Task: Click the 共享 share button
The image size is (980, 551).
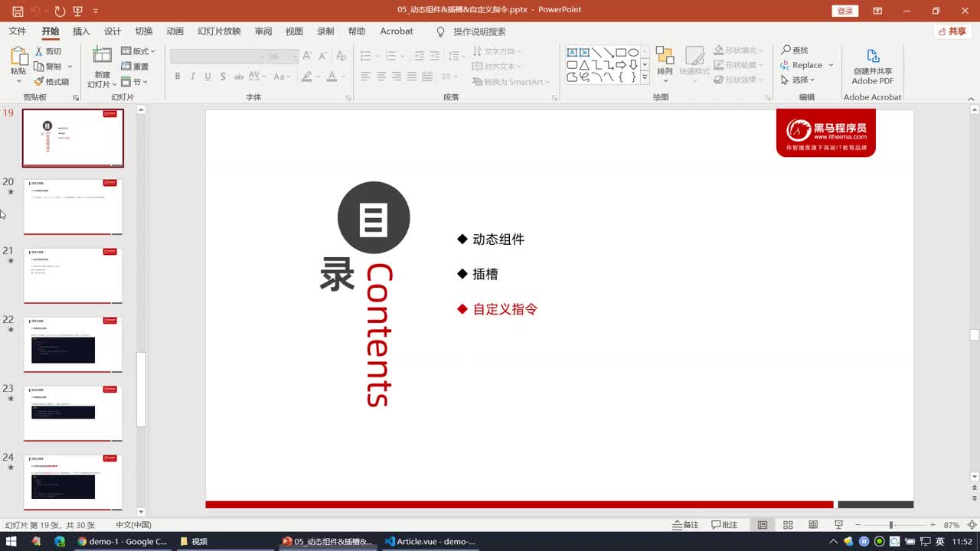Action: tap(952, 31)
